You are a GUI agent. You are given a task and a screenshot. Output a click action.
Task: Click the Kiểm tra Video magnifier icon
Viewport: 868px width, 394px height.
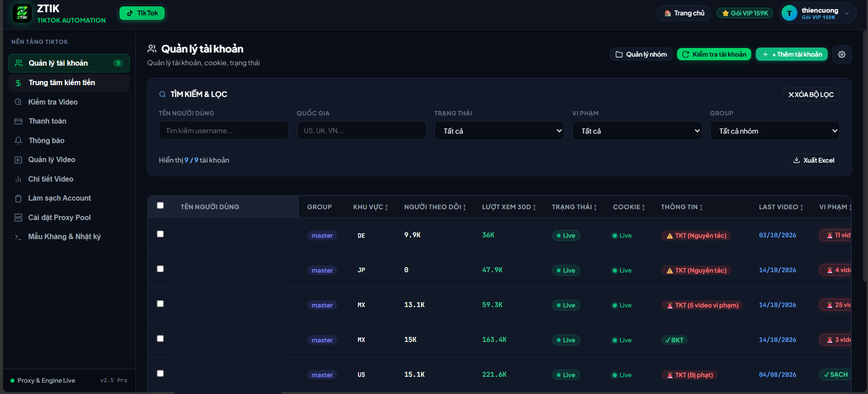(x=18, y=102)
